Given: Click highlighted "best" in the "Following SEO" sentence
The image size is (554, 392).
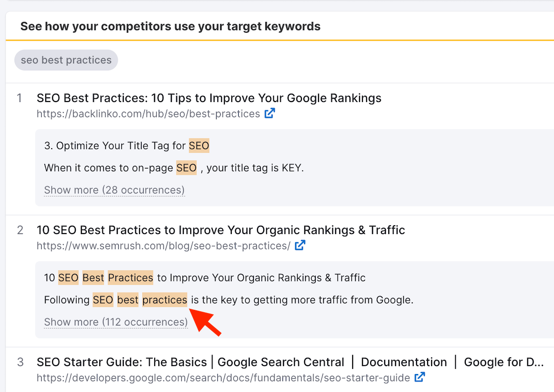Looking at the screenshot, I should (128, 300).
